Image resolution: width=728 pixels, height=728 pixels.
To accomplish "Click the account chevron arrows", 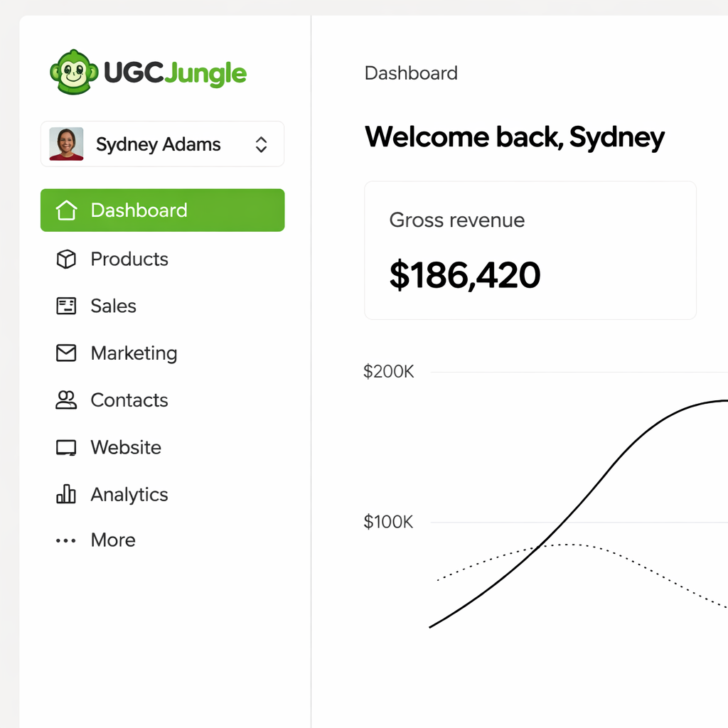I will click(262, 144).
